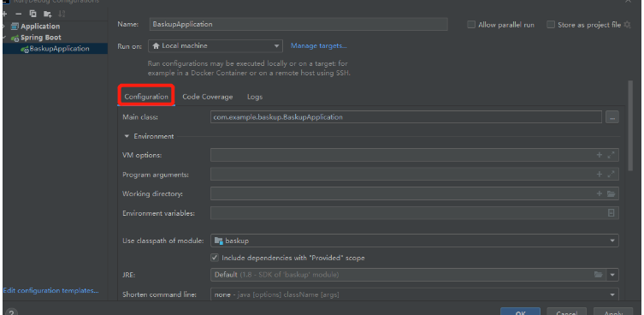This screenshot has width=644, height=315.
Task: Select BaskupApplication in configurations tree
Action: [59, 49]
